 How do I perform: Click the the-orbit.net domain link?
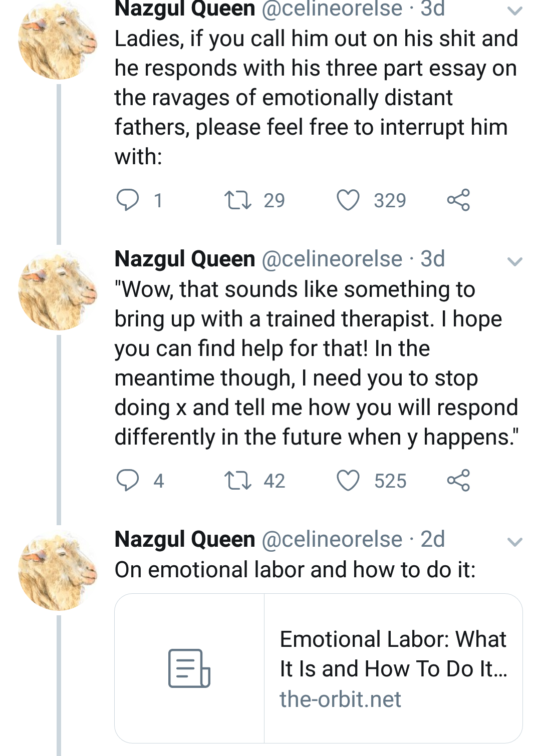[340, 699]
